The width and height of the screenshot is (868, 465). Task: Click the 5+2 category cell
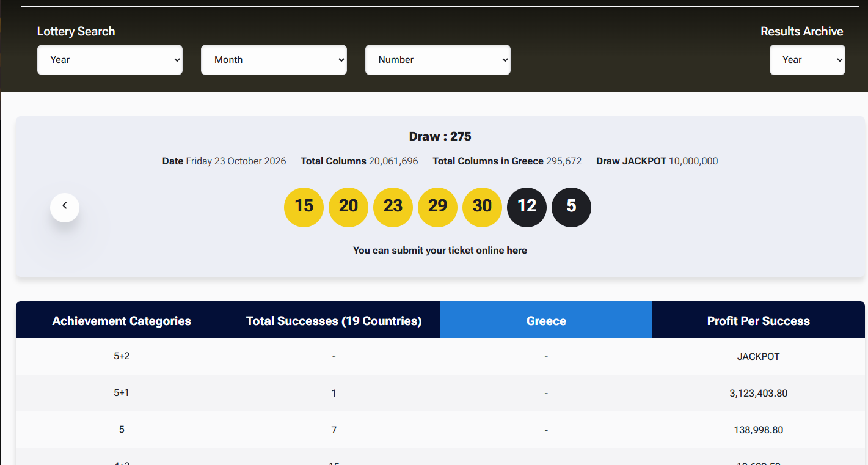point(122,356)
